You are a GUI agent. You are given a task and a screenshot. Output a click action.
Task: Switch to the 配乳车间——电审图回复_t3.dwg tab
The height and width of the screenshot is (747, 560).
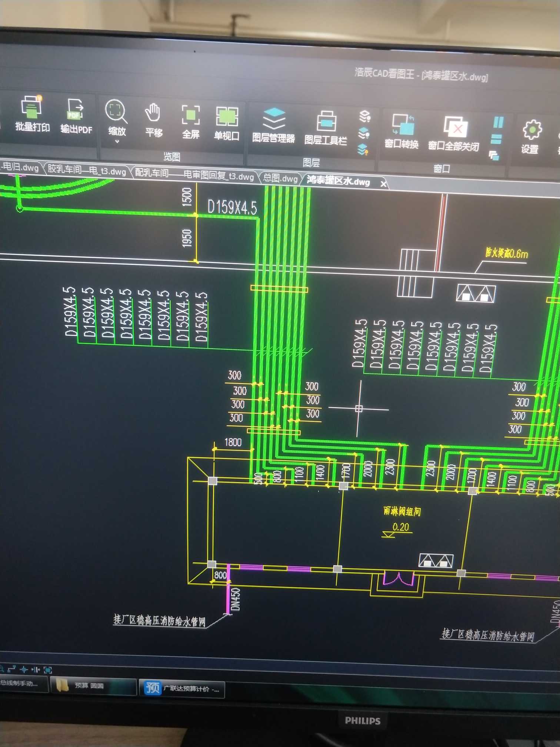coord(194,174)
